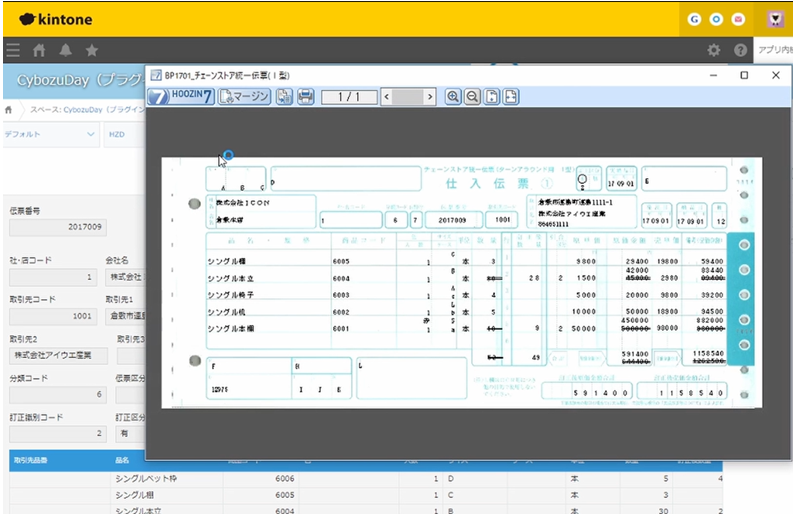
Task: Zoom out of the slip preview
Action: pos(472,96)
